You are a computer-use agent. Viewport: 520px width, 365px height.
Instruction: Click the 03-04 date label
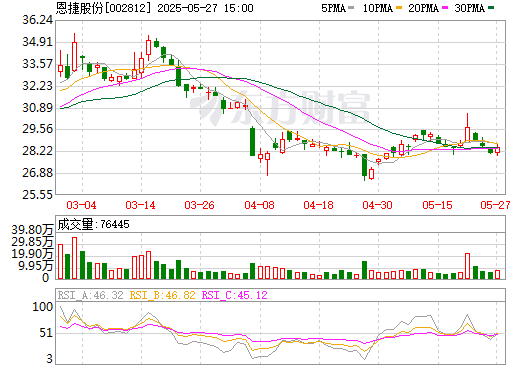coord(81,205)
